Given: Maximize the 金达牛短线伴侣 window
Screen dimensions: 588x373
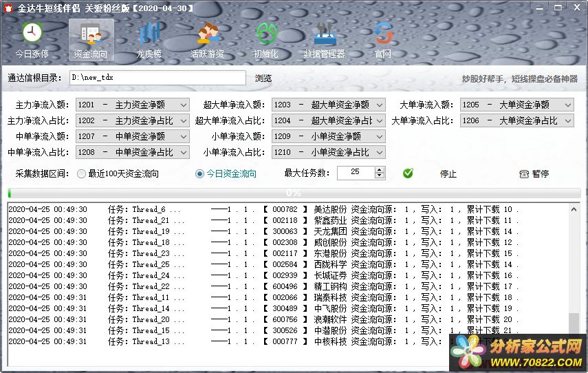Looking at the screenshot, I should [558, 8].
